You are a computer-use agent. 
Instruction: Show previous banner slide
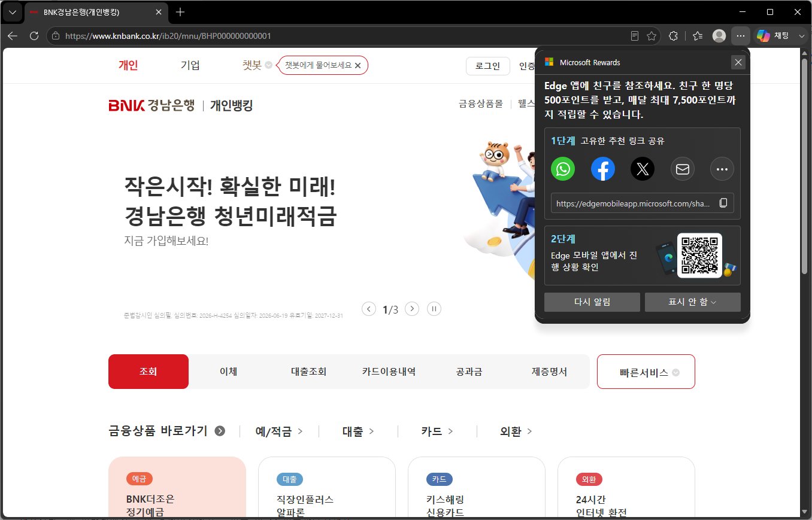coord(369,309)
